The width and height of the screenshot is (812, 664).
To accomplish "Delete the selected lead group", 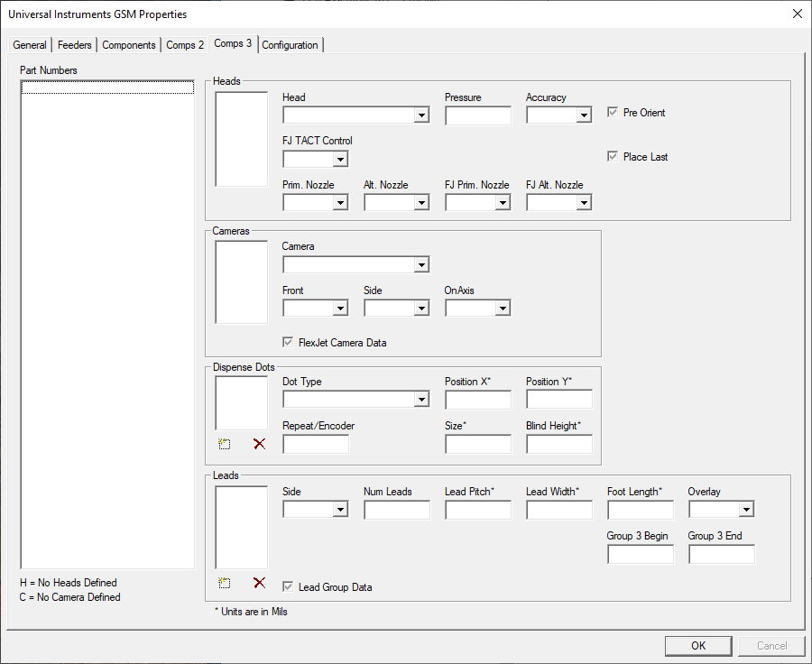I will click(x=259, y=582).
